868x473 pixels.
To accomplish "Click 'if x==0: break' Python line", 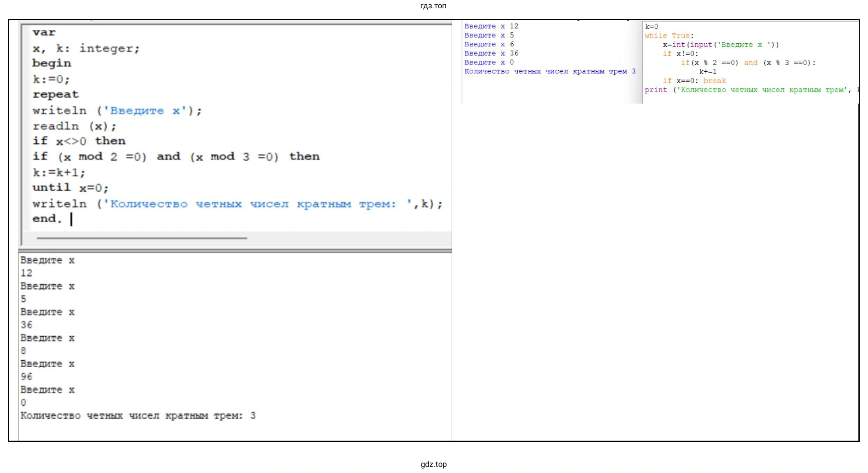I will pos(694,81).
